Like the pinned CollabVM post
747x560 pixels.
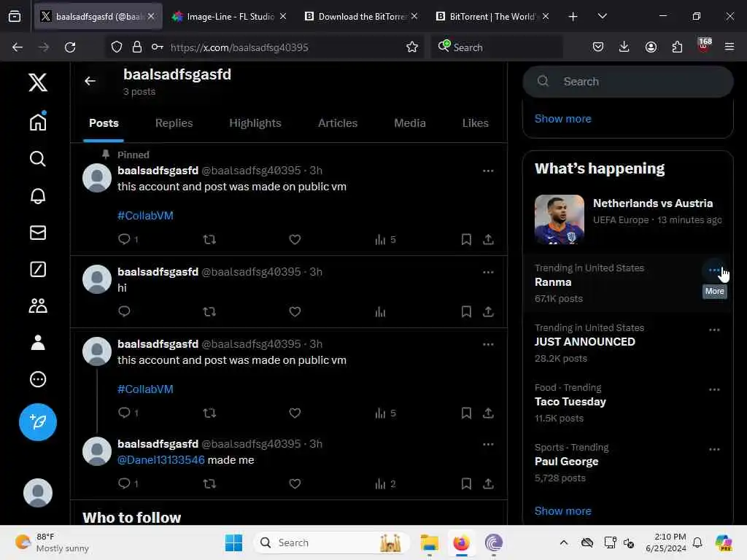coord(295,239)
